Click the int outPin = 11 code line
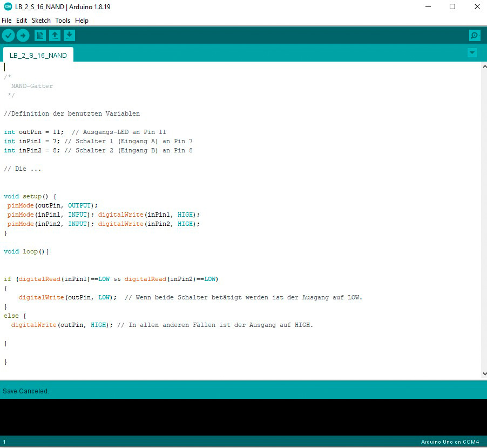The image size is (487, 448). (33, 132)
